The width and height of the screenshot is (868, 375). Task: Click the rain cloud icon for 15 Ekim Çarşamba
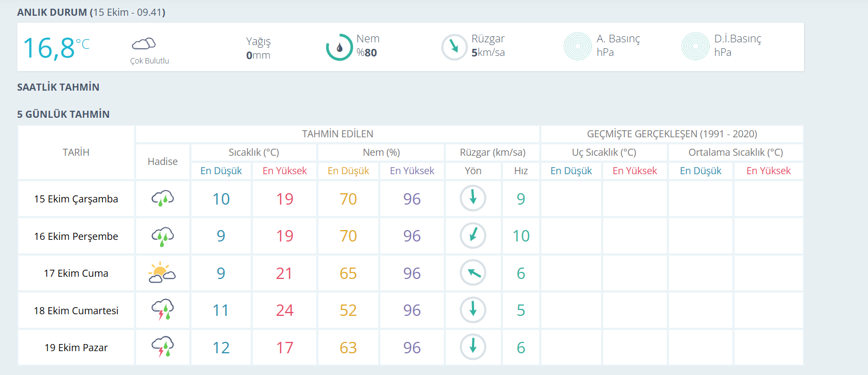coord(162,199)
